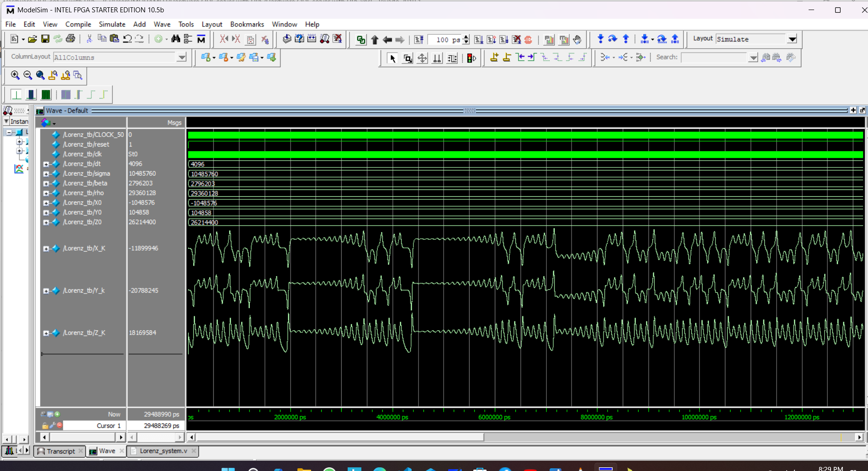Click the red Delete Cursor icon

(x=59, y=425)
